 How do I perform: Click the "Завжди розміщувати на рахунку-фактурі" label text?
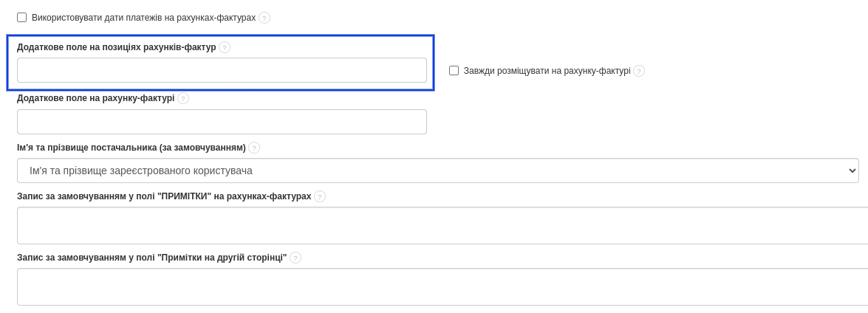coord(547,71)
